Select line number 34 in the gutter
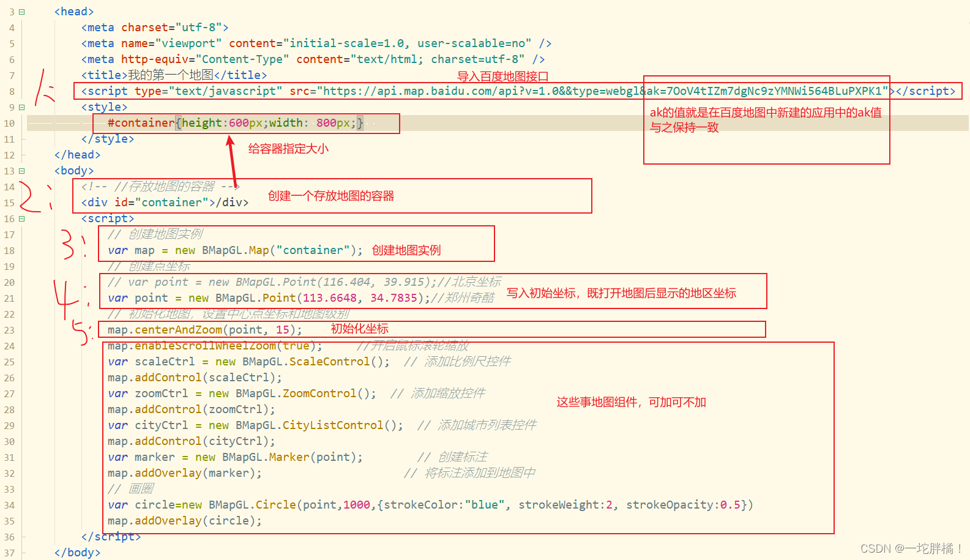This screenshot has width=970, height=560. click(x=9, y=505)
